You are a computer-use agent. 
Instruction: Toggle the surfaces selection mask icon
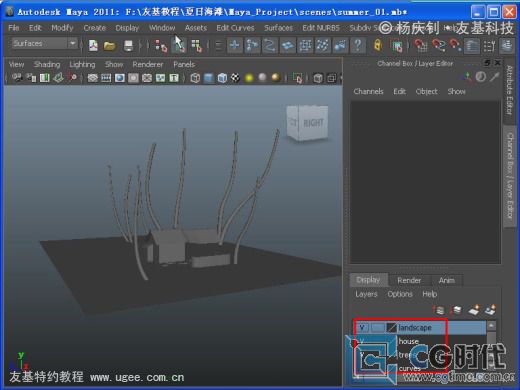point(287,45)
